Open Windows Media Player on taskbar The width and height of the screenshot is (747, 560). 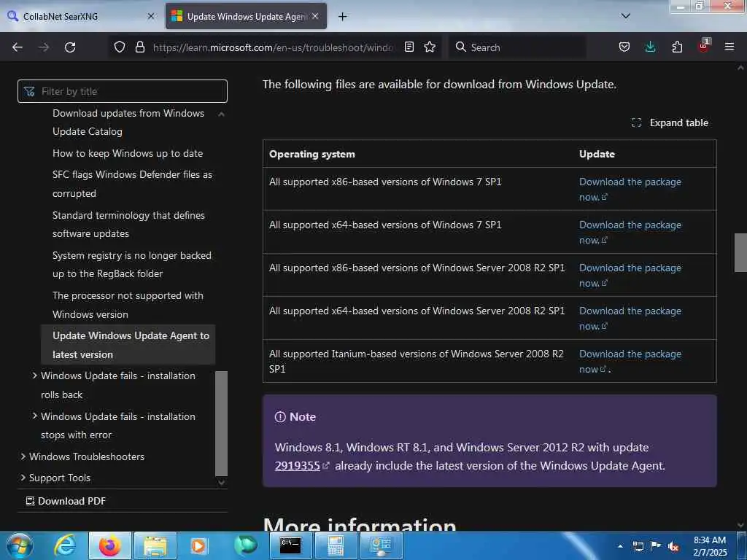[x=198, y=545]
